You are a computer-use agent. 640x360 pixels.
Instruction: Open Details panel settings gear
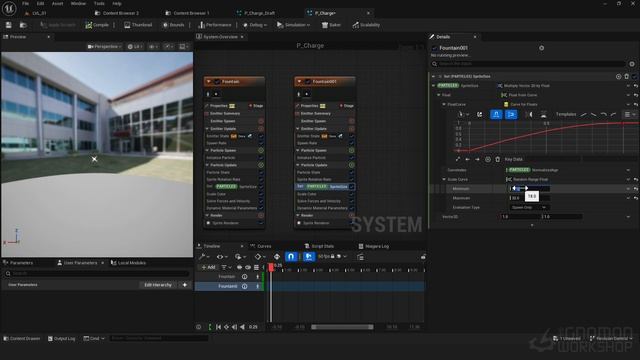[632, 64]
